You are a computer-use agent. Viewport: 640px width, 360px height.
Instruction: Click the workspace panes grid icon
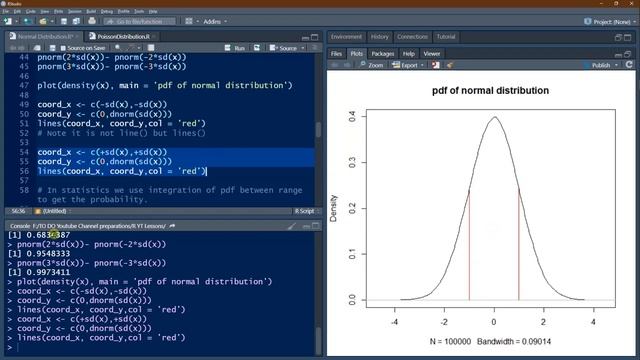tap(189, 21)
